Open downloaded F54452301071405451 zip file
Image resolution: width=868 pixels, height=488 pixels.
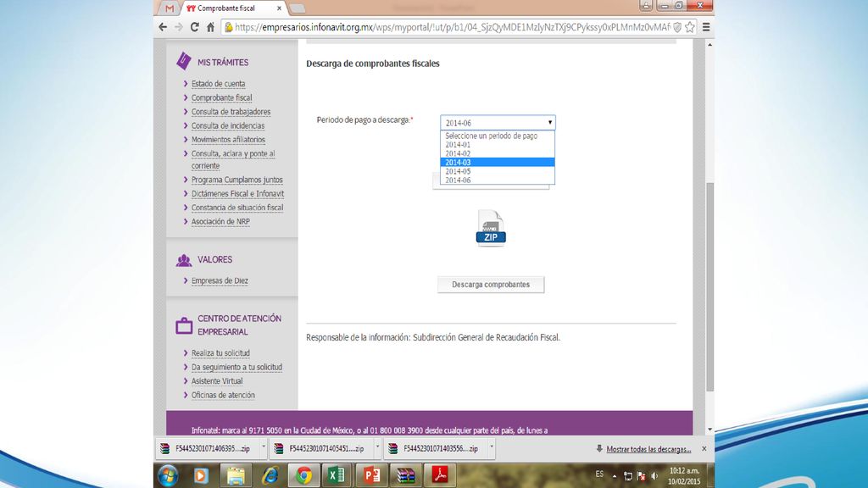(x=321, y=449)
